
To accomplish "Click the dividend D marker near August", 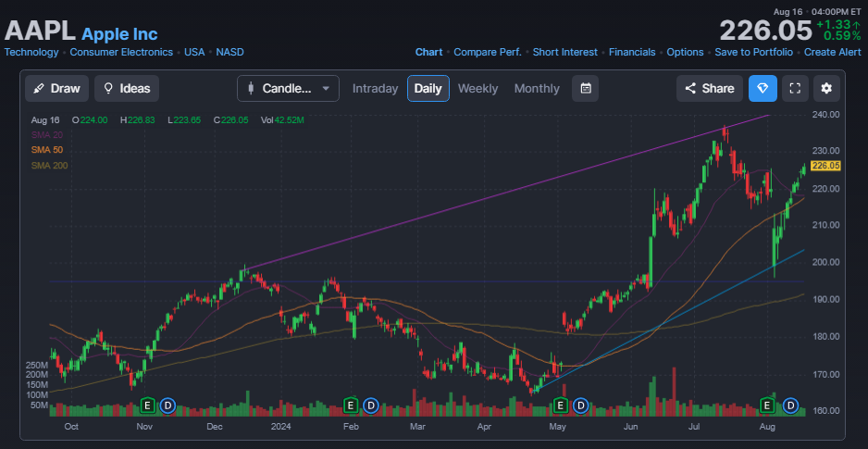I will [x=791, y=405].
